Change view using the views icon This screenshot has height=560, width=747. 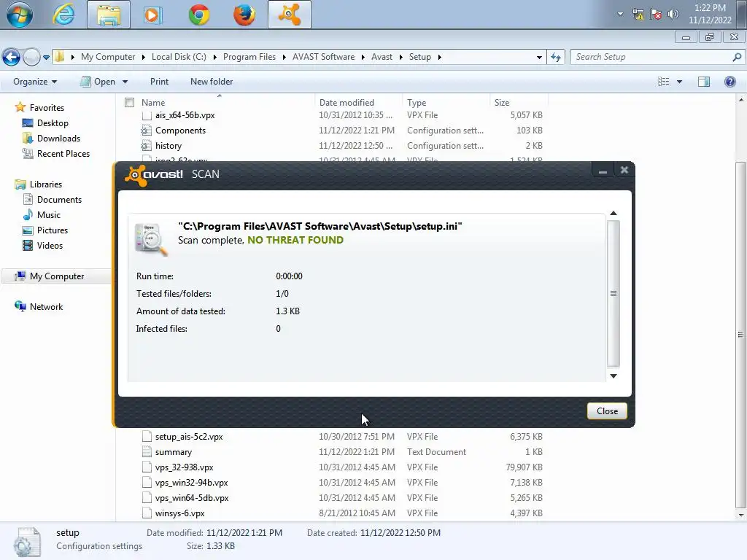(663, 82)
